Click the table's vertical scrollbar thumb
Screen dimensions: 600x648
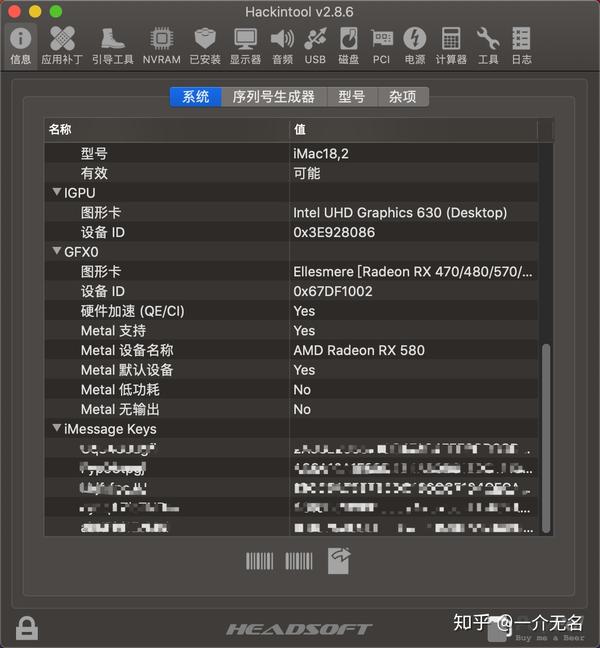coord(546,438)
